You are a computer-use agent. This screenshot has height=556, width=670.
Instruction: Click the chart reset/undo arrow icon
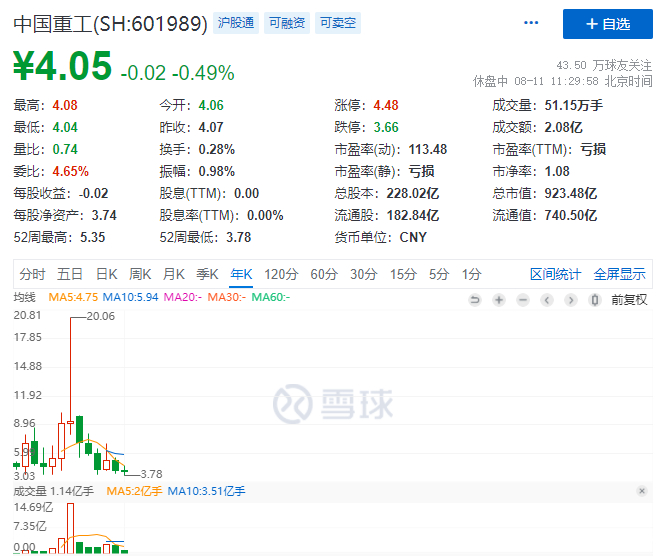(475, 300)
